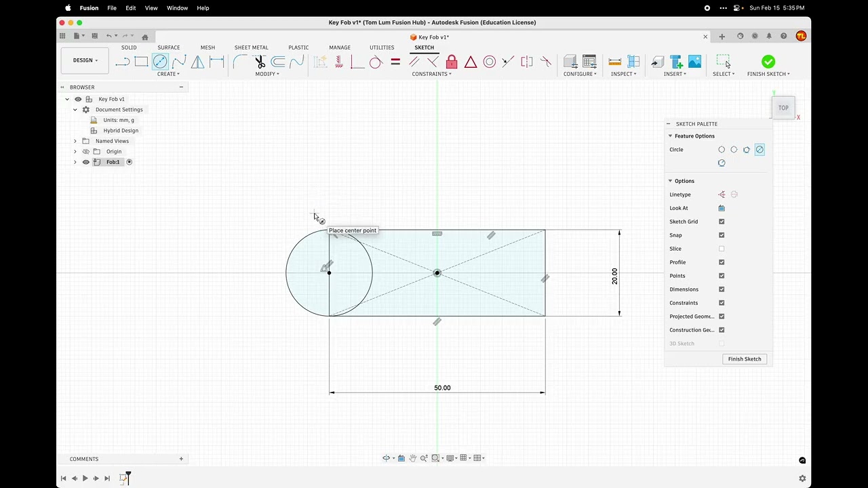Open the MODIFY dropdown menu
The image size is (868, 488).
tap(267, 74)
